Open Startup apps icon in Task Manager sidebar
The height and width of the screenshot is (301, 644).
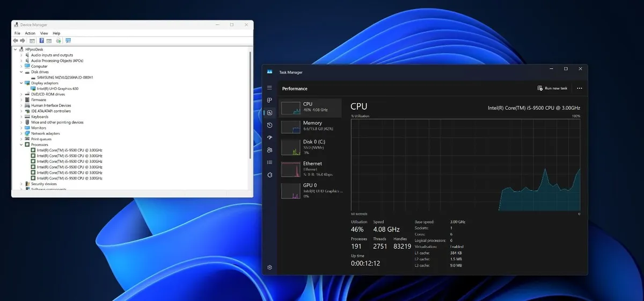click(269, 138)
